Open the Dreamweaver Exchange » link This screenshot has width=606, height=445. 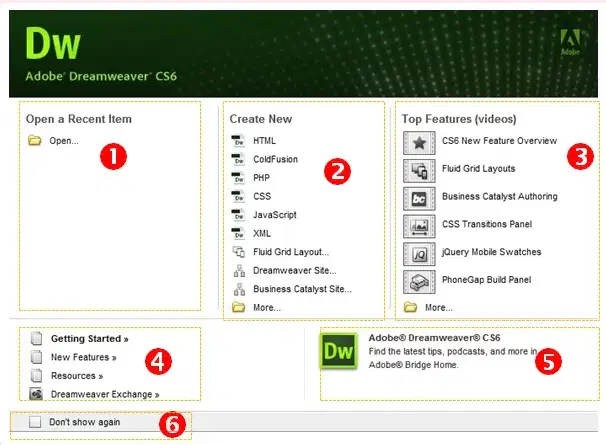(x=105, y=394)
